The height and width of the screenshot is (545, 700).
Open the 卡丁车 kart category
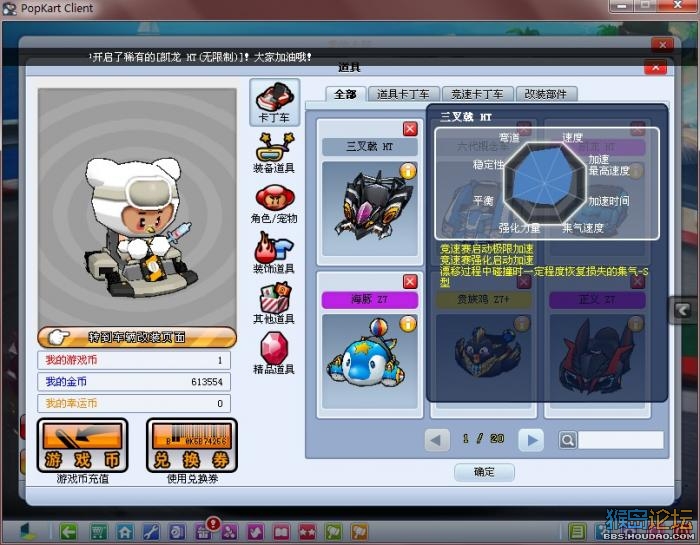coord(274,102)
